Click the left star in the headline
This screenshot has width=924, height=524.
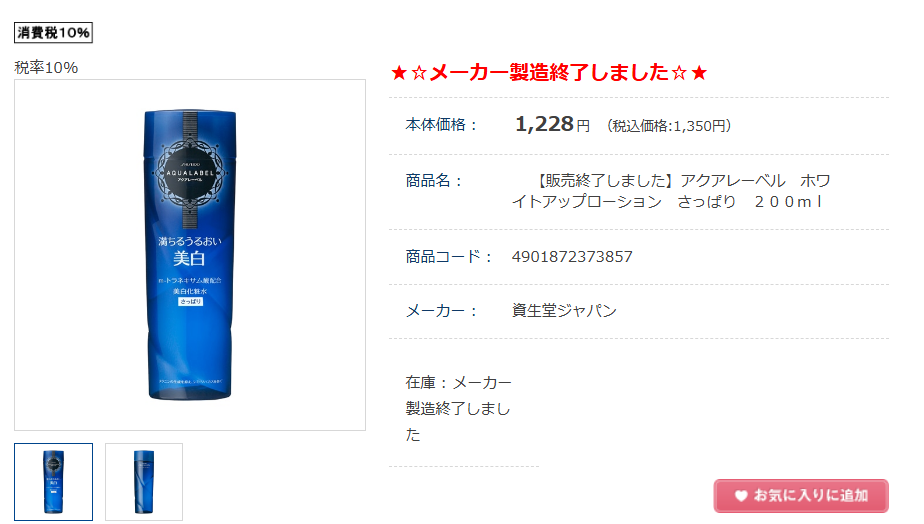(400, 73)
